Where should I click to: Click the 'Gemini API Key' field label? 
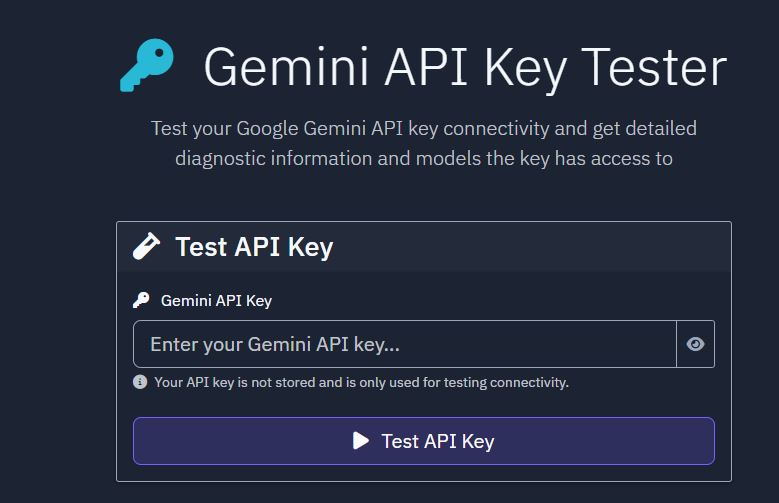click(x=216, y=300)
